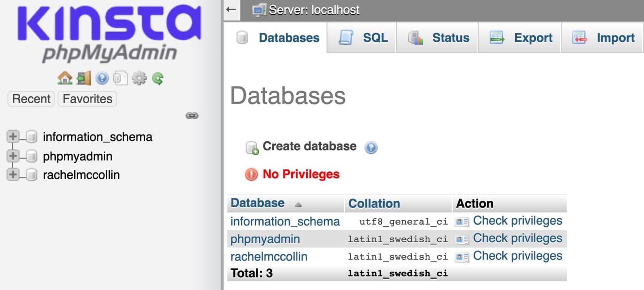The height and width of the screenshot is (290, 644).
Task: Select the Recent tab toggle
Action: tap(30, 99)
